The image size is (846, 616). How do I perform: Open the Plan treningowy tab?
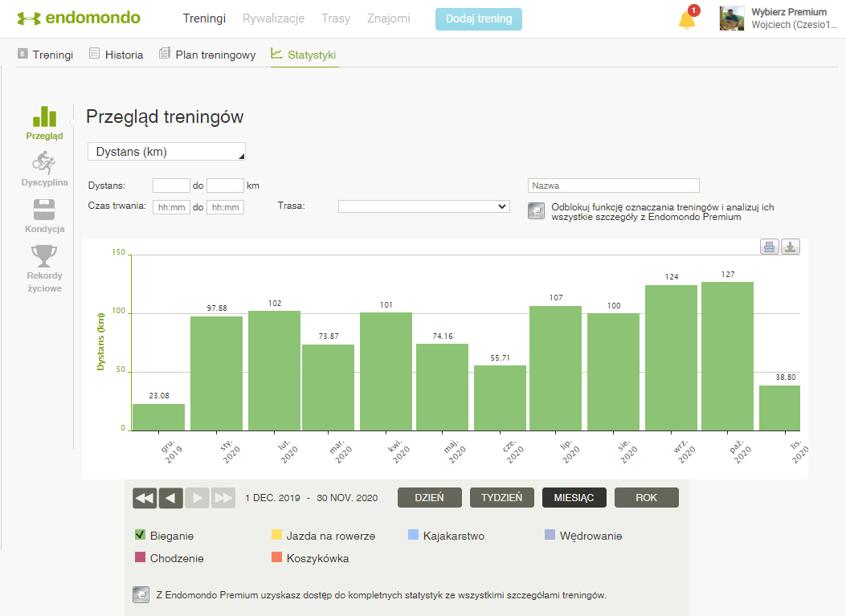207,55
